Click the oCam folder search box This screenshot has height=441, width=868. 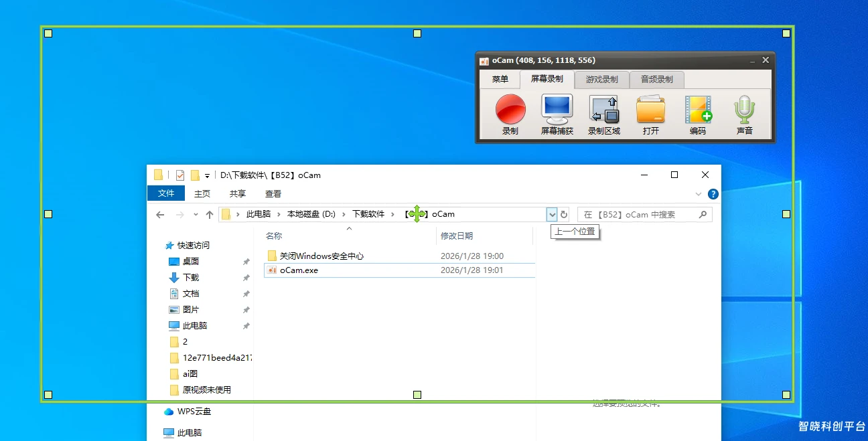636,215
